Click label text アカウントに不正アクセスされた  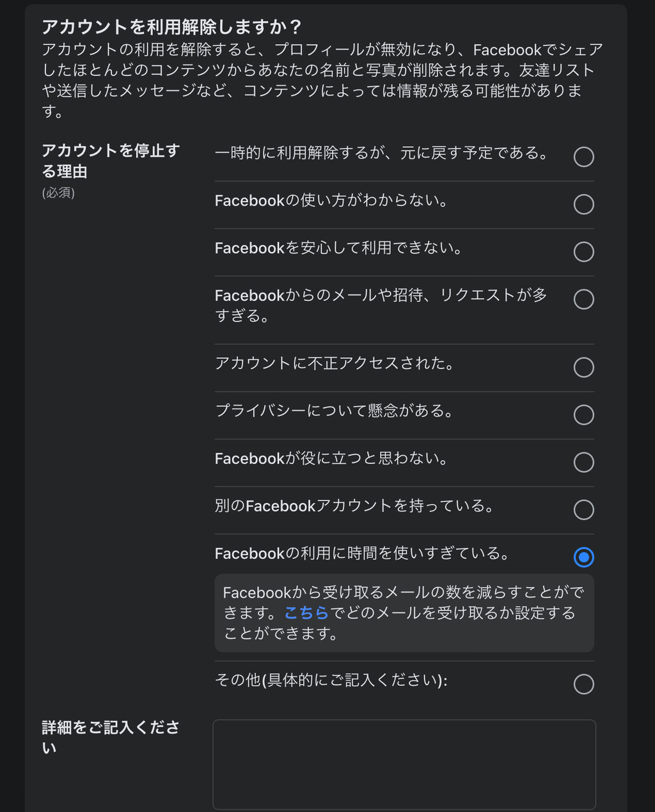(335, 363)
